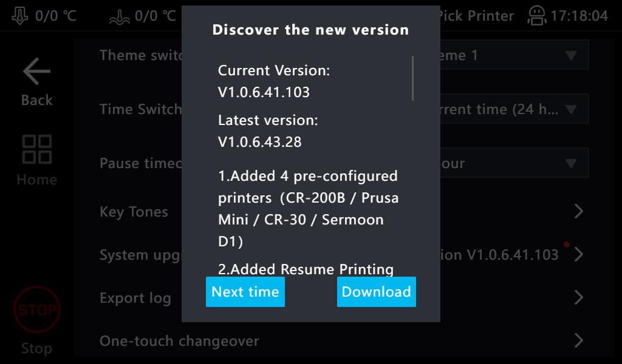Screen dimensions: 622x364
Task: Click the clock time display
Action: [579, 16]
